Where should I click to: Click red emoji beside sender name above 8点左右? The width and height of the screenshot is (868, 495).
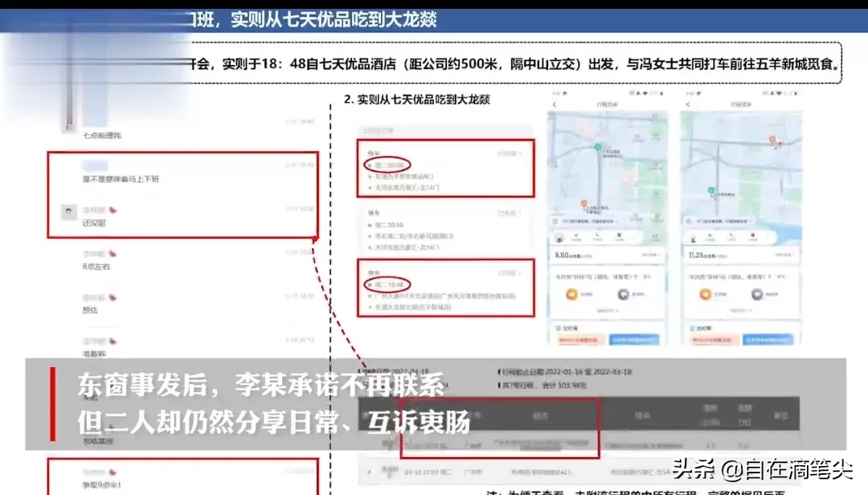click(x=113, y=254)
